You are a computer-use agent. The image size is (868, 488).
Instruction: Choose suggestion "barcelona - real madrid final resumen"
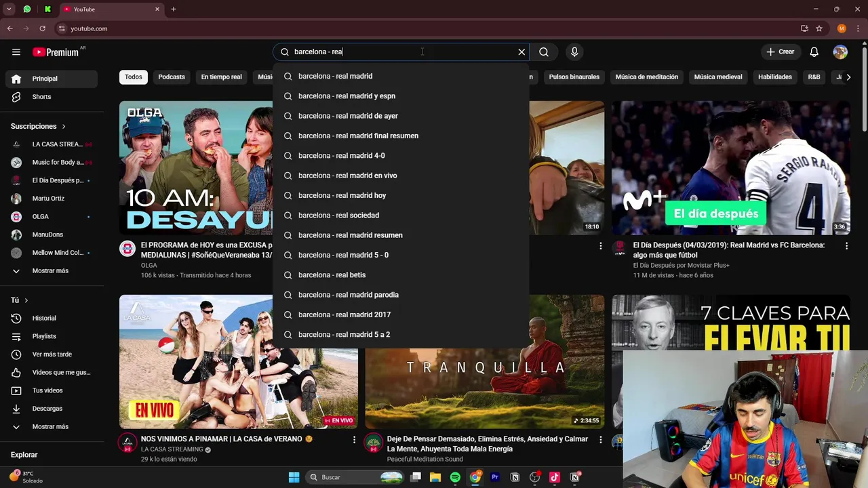point(401,136)
